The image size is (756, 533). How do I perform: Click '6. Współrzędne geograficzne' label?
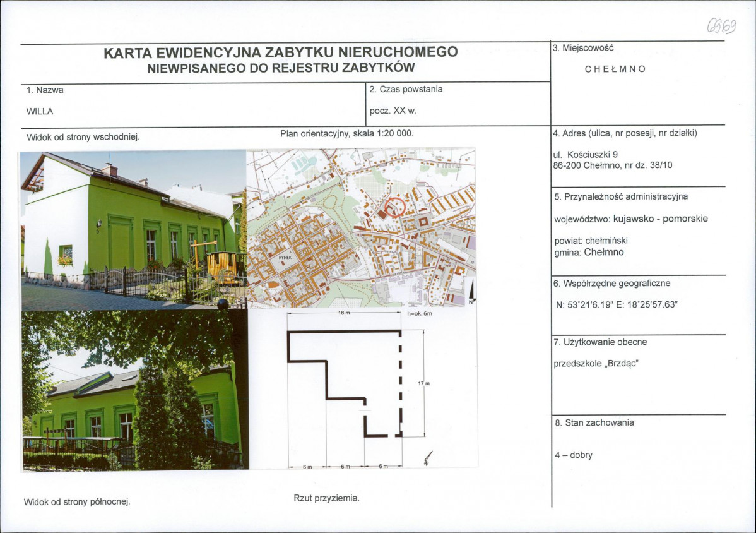click(611, 284)
